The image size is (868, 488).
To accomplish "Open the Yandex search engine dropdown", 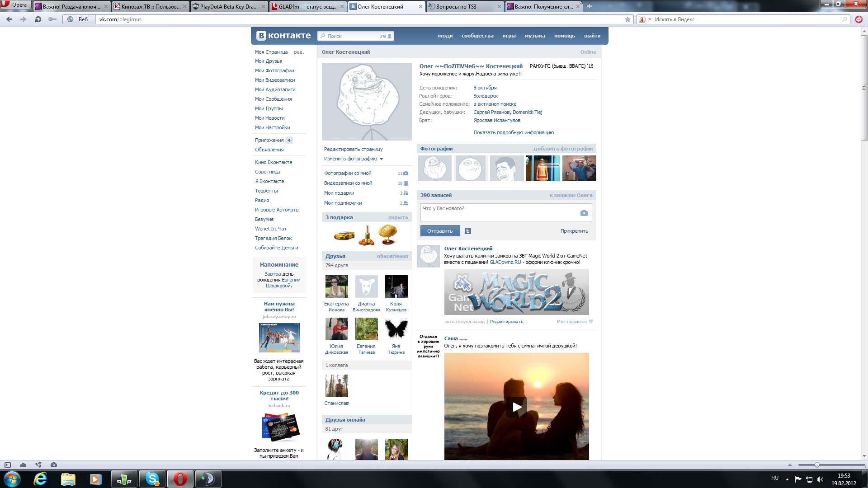I will 650,19.
